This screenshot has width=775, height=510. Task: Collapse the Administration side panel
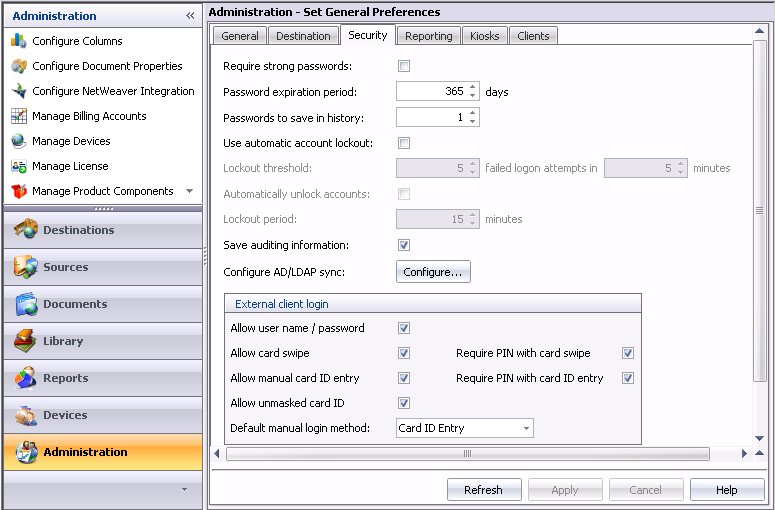(190, 16)
